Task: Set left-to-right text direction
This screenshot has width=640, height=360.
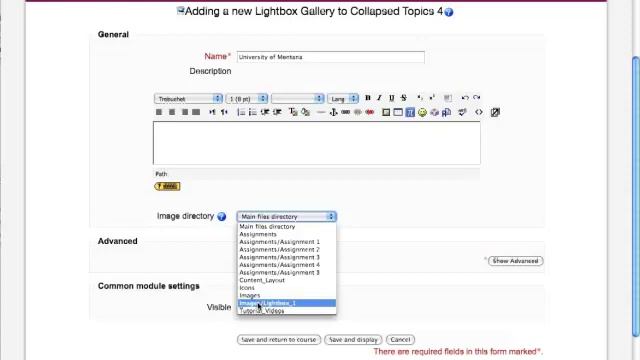Action: [x=212, y=112]
